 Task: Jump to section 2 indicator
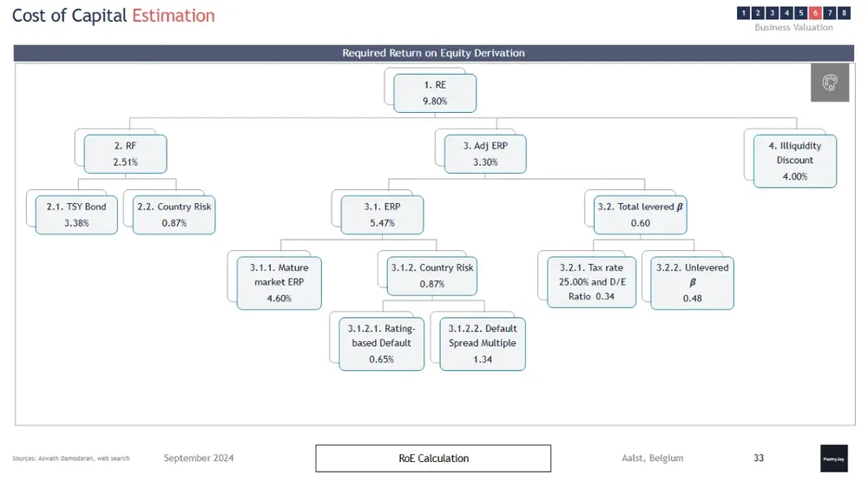pyautogui.click(x=758, y=13)
